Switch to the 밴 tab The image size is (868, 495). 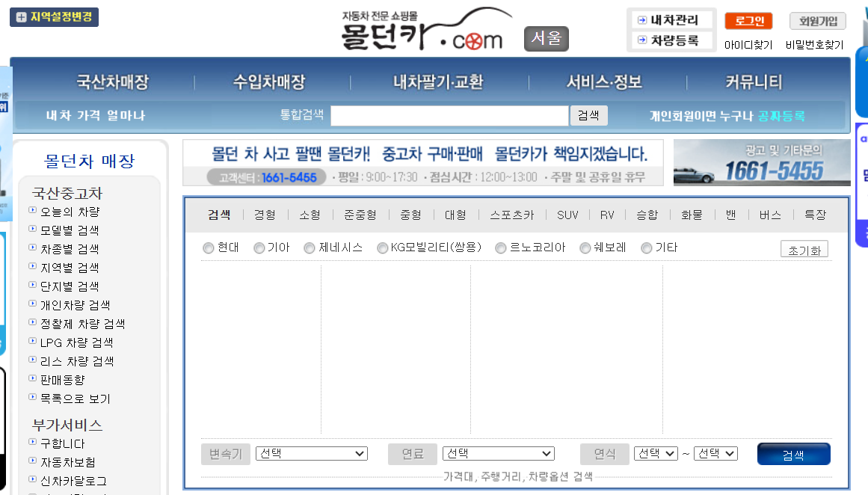click(731, 215)
